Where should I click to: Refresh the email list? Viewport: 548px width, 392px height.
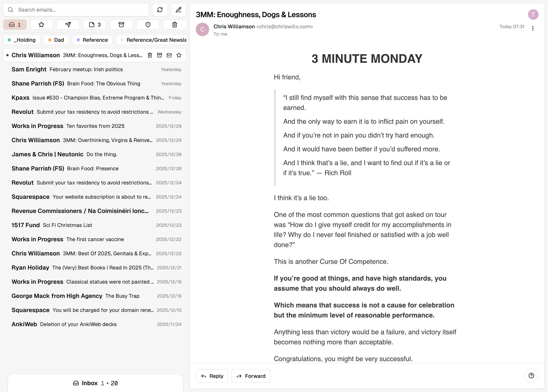[x=160, y=10]
